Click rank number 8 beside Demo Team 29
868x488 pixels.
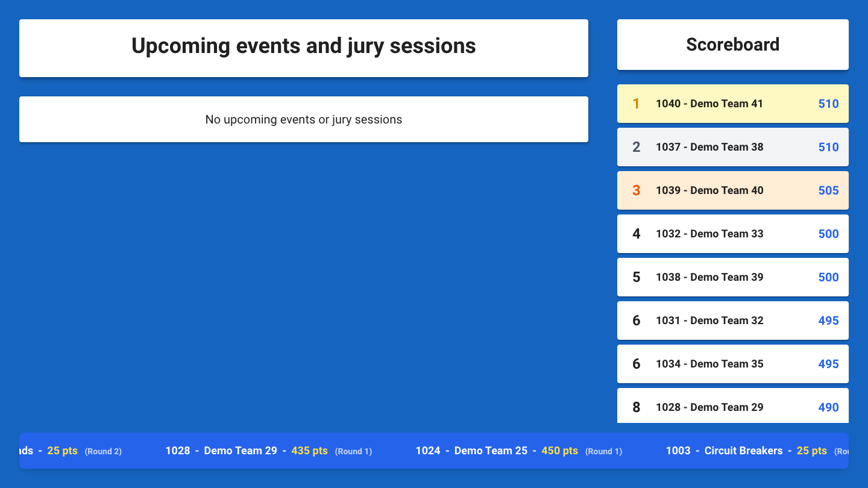(x=636, y=407)
